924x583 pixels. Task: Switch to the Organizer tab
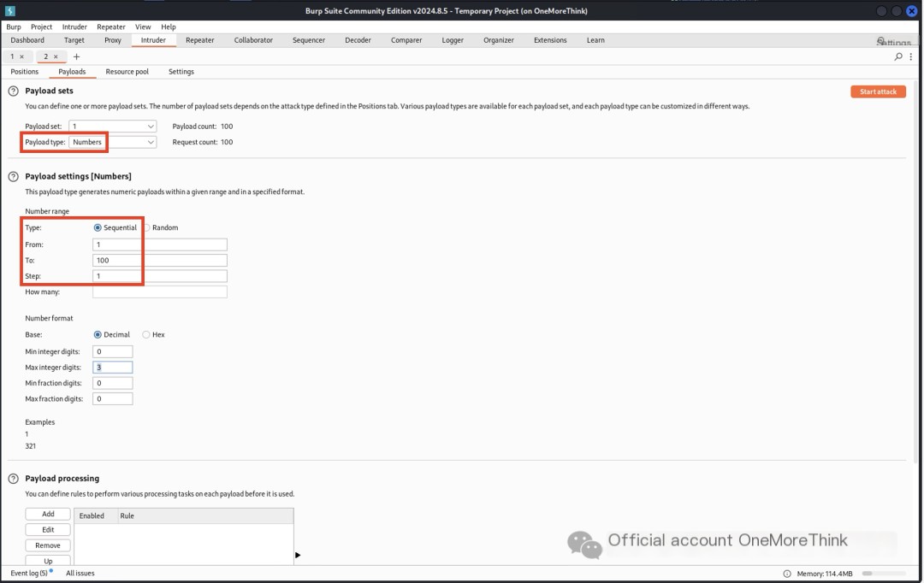(x=499, y=40)
